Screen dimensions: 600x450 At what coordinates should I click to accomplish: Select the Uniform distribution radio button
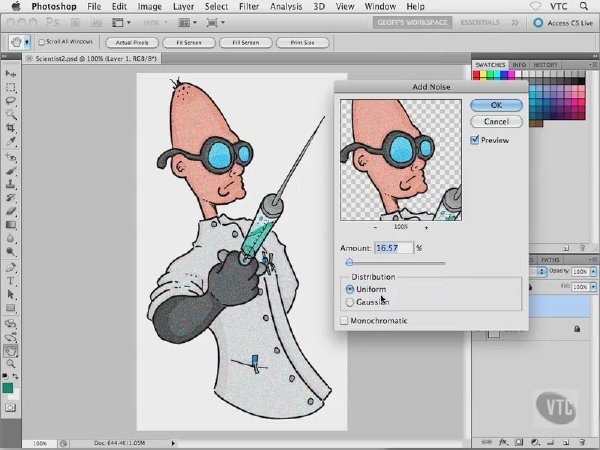point(350,289)
